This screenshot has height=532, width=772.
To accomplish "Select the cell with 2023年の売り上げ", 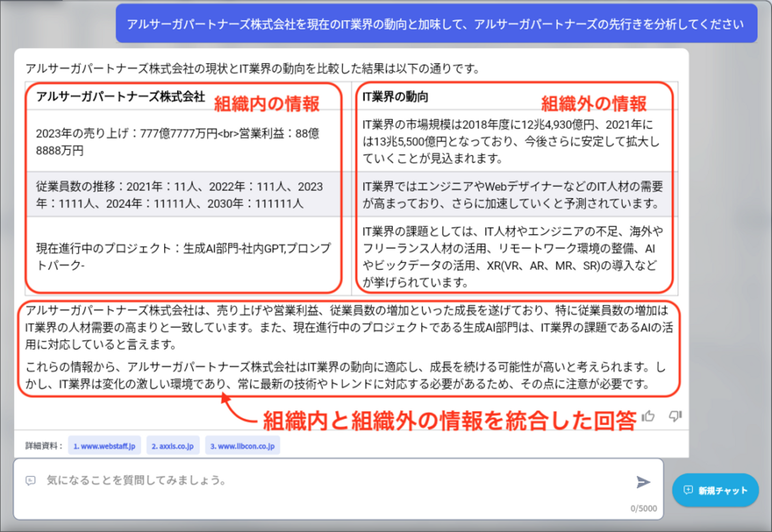I will click(x=188, y=141).
